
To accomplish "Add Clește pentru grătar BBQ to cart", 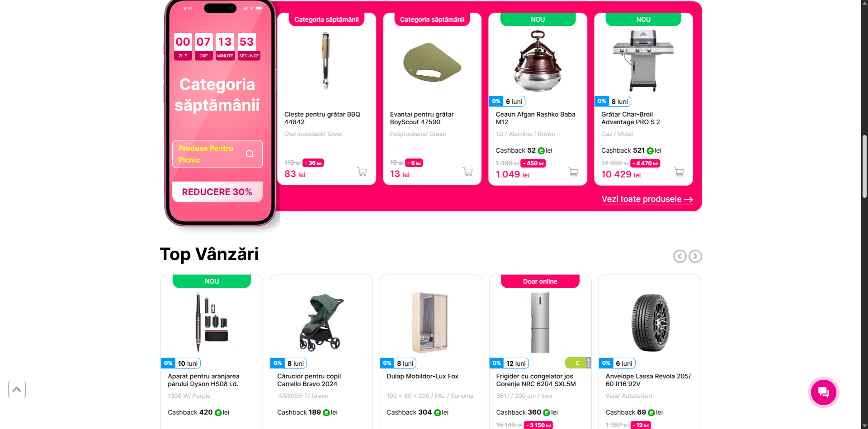I will [x=362, y=172].
